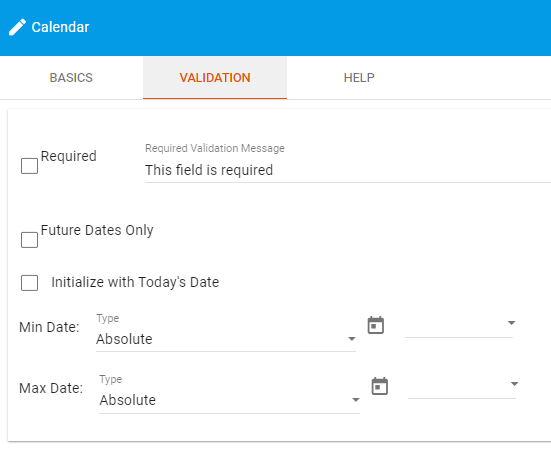Viewport: 551px width, 453px height.
Task: Open the Max Date calendar picker icon
Action: [x=380, y=386]
